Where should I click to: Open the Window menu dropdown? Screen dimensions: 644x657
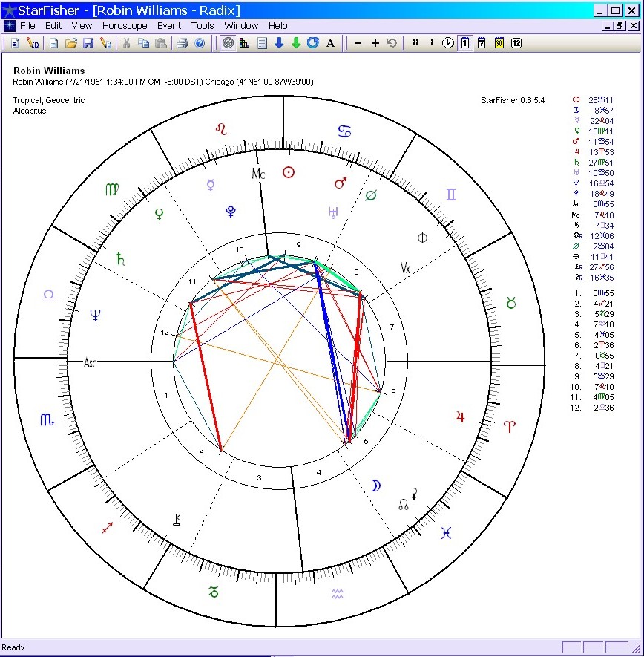[241, 25]
